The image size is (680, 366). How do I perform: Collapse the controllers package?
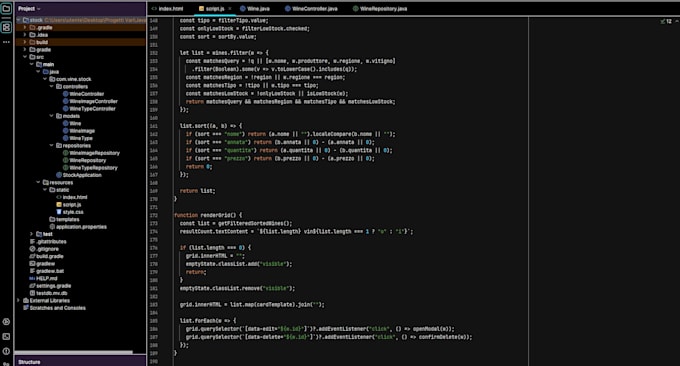click(52, 86)
